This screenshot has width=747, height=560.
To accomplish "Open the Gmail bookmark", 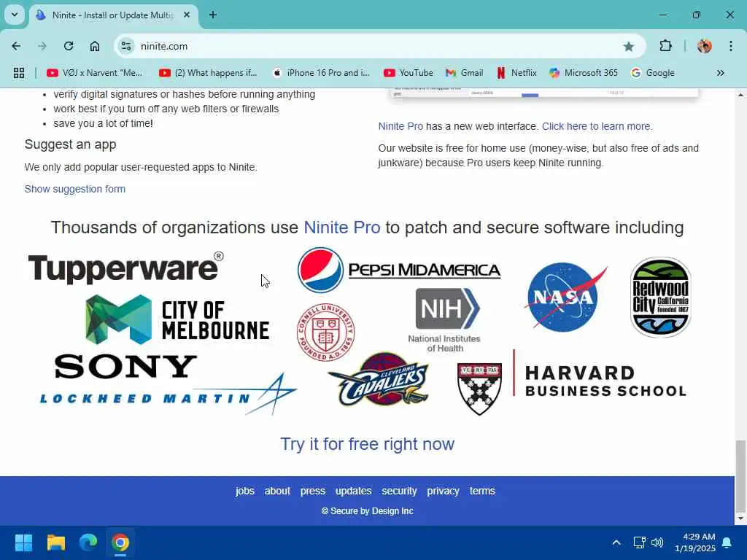I will tap(465, 73).
